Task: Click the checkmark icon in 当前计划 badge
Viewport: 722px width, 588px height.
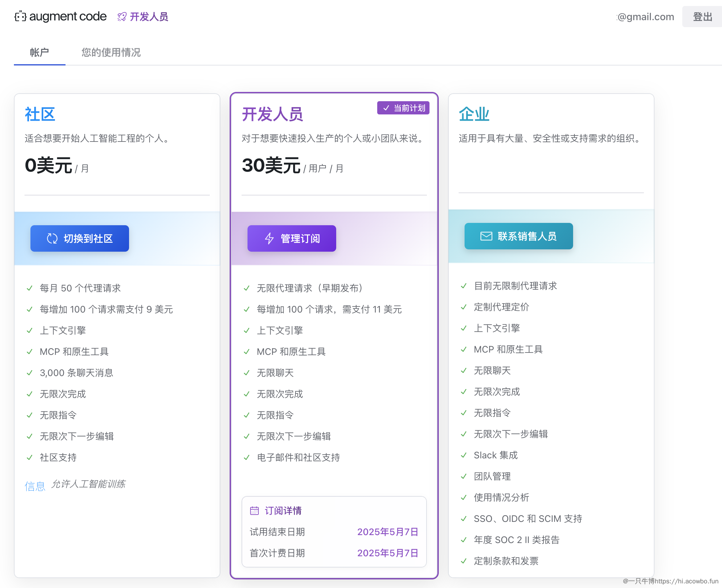Action: click(386, 108)
